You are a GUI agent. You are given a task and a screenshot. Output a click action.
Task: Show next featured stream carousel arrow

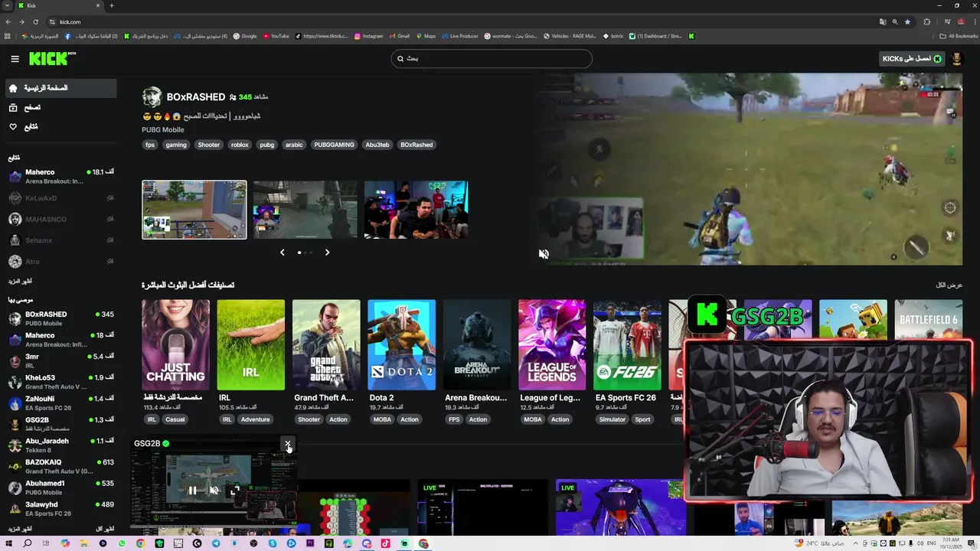click(327, 253)
